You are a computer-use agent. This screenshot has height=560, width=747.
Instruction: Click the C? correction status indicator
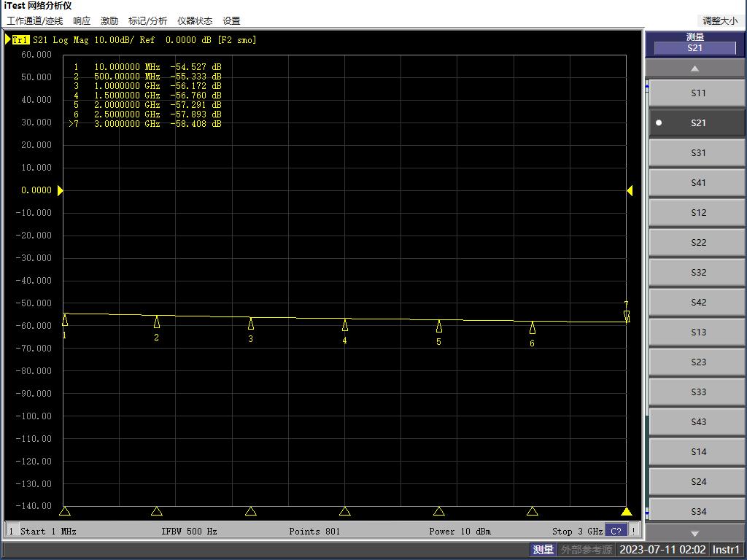click(616, 531)
